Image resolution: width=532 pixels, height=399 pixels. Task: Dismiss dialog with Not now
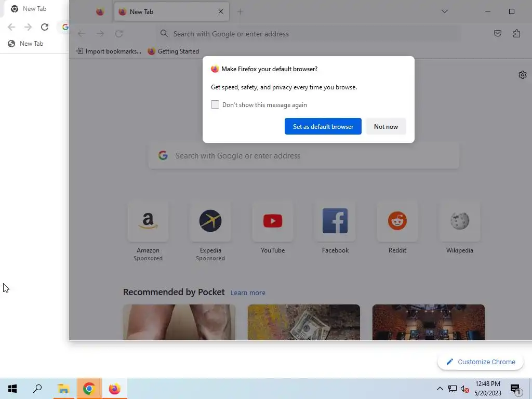(x=386, y=126)
